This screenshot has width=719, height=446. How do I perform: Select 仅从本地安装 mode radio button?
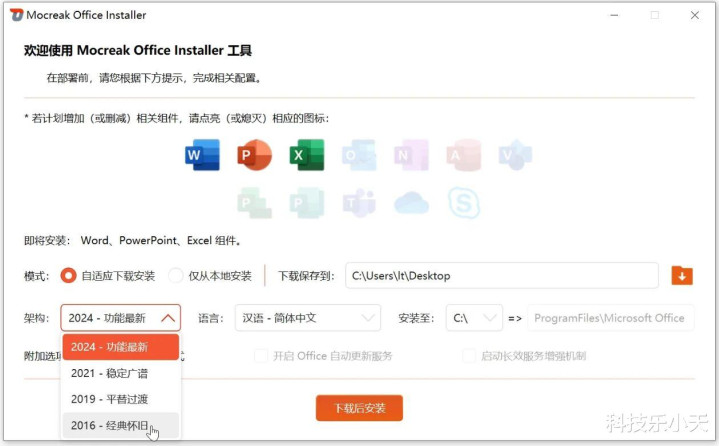pyautogui.click(x=176, y=275)
